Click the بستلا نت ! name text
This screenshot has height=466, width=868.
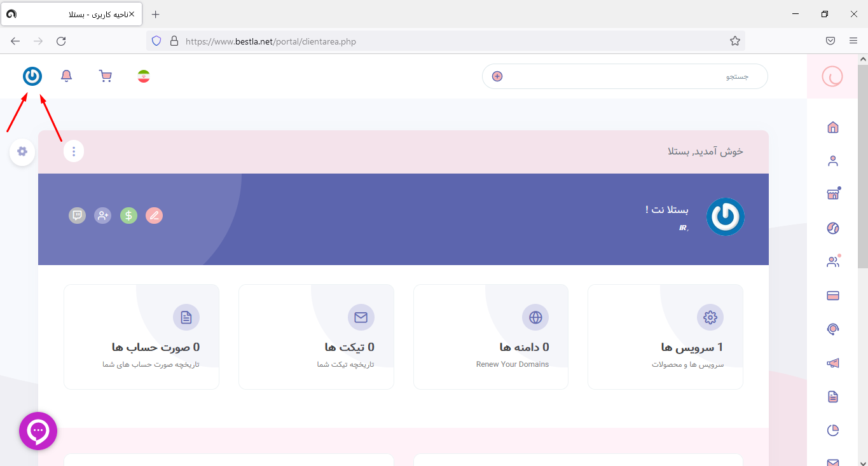coord(666,209)
